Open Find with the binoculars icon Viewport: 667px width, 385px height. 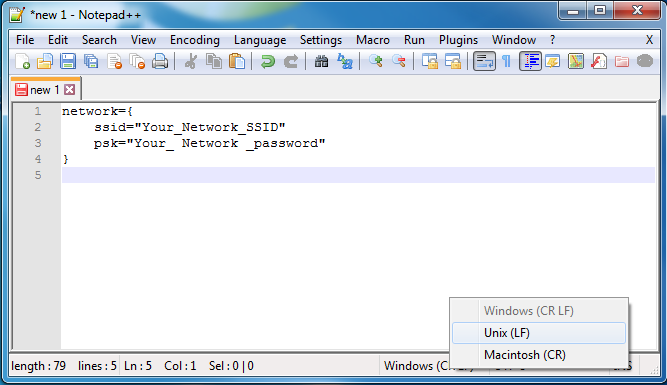321,61
